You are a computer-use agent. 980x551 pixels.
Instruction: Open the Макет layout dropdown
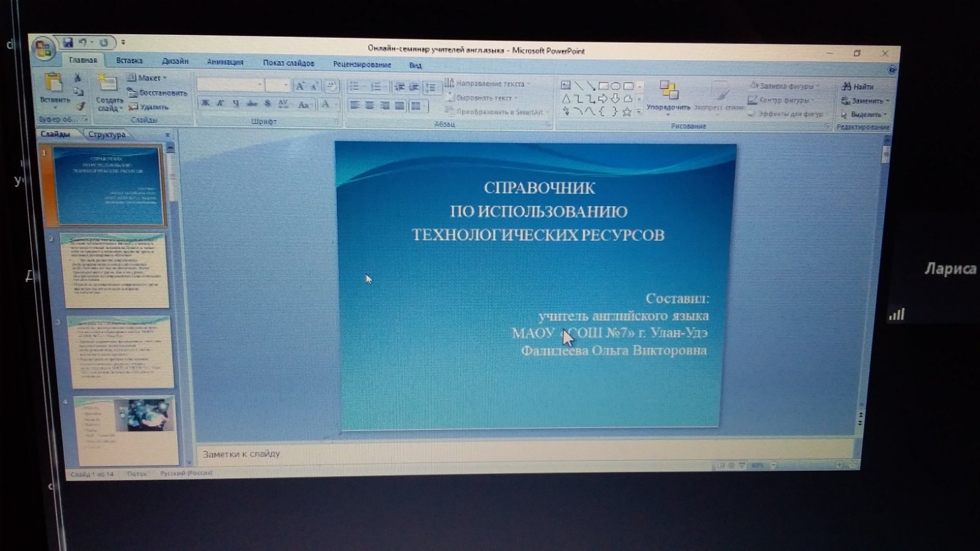tap(147, 78)
